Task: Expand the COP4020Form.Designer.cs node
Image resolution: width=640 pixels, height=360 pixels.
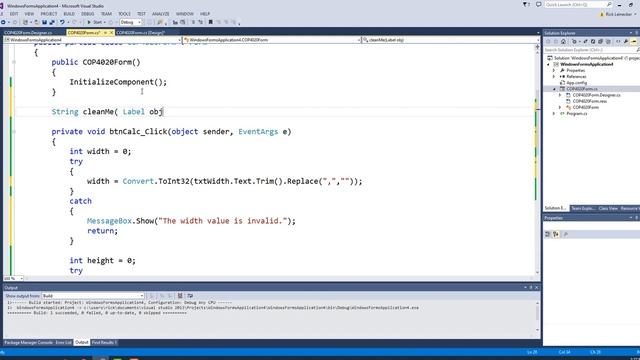Action: 560,95
